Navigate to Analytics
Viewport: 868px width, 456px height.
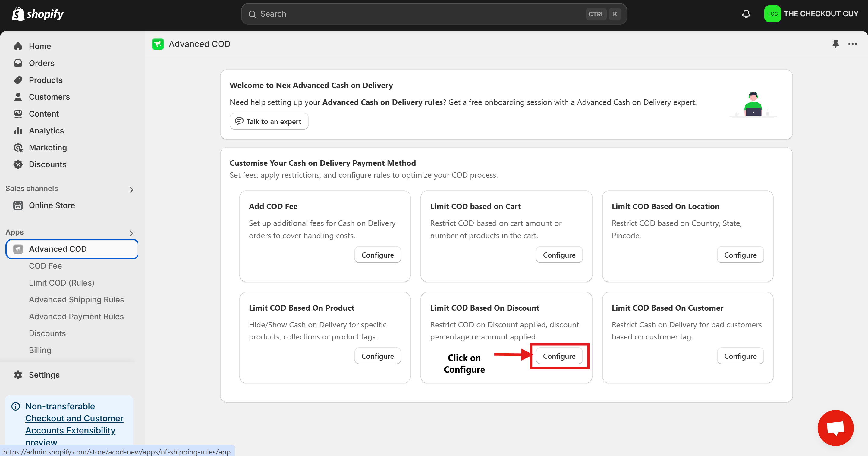[x=46, y=131]
